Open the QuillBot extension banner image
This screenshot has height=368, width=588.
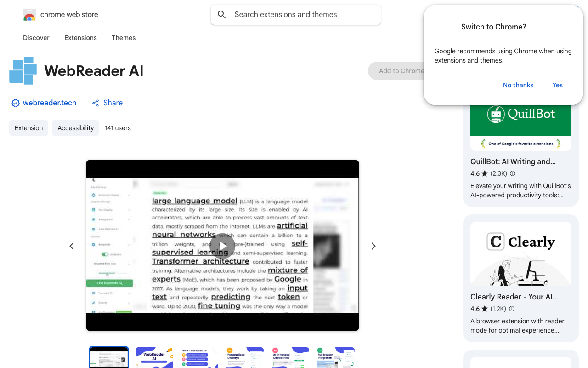point(521,127)
